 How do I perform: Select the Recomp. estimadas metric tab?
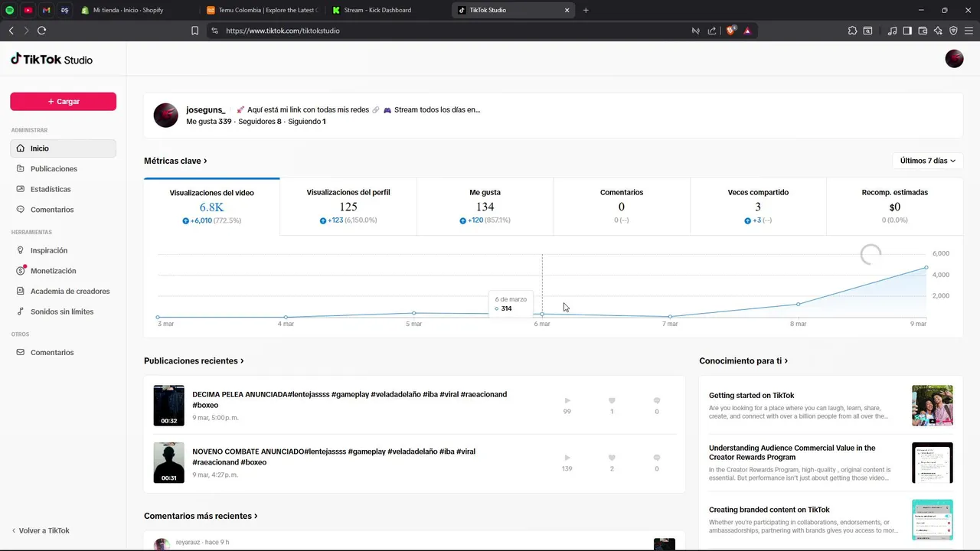pyautogui.click(x=895, y=207)
